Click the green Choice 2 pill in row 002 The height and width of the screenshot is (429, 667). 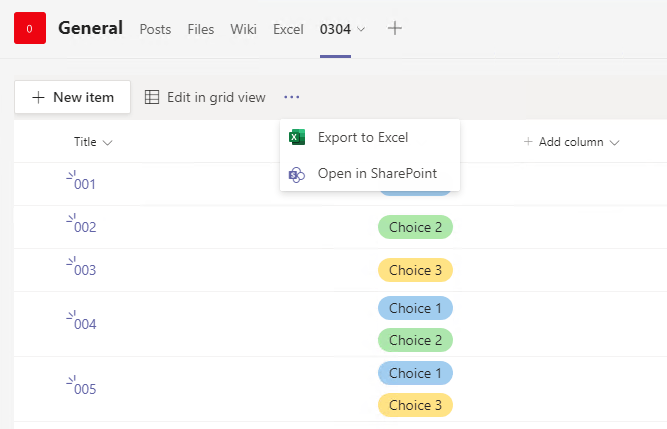point(415,227)
